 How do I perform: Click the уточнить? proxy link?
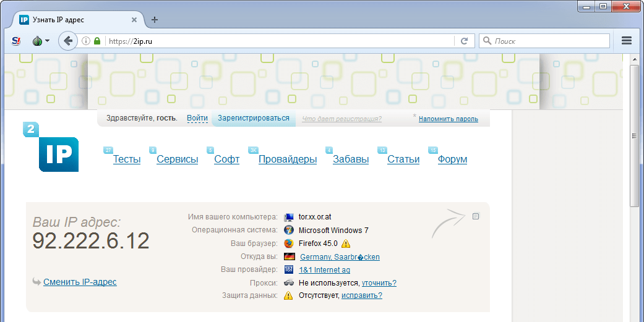coord(379,283)
